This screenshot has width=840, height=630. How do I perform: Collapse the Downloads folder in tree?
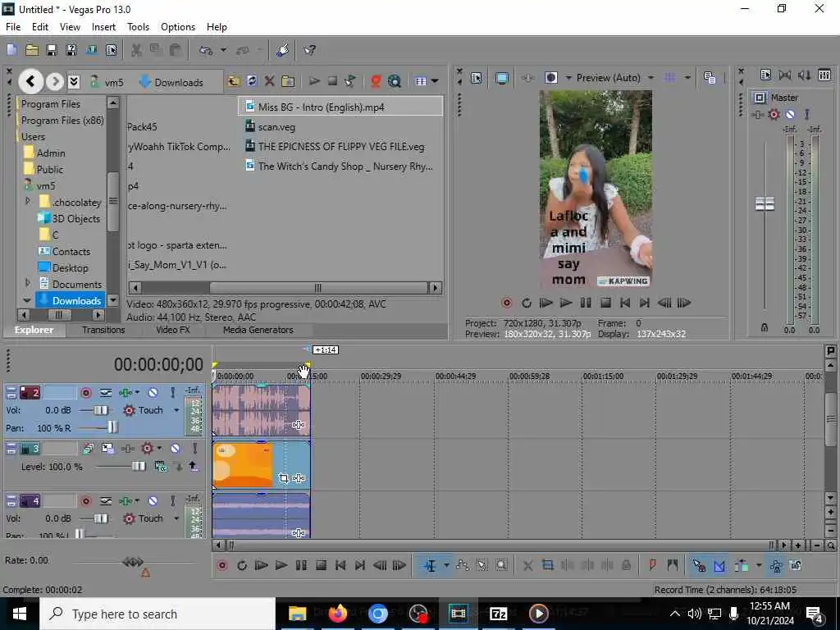click(27, 300)
